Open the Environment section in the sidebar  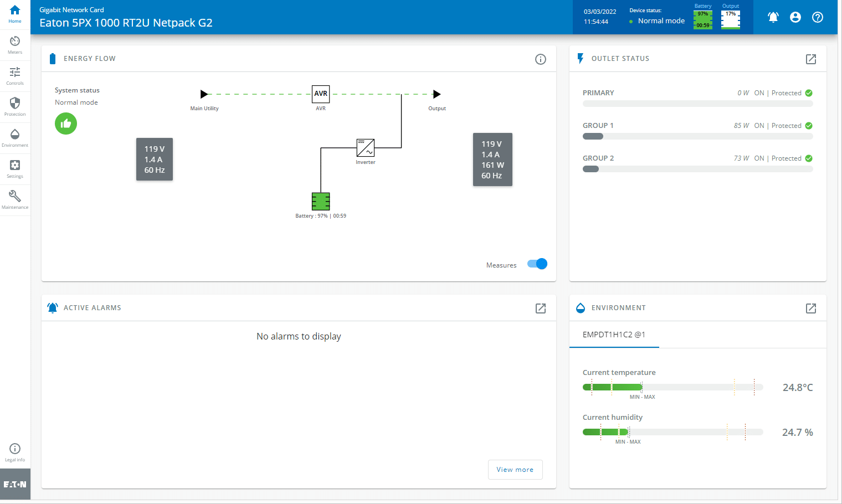click(15, 138)
